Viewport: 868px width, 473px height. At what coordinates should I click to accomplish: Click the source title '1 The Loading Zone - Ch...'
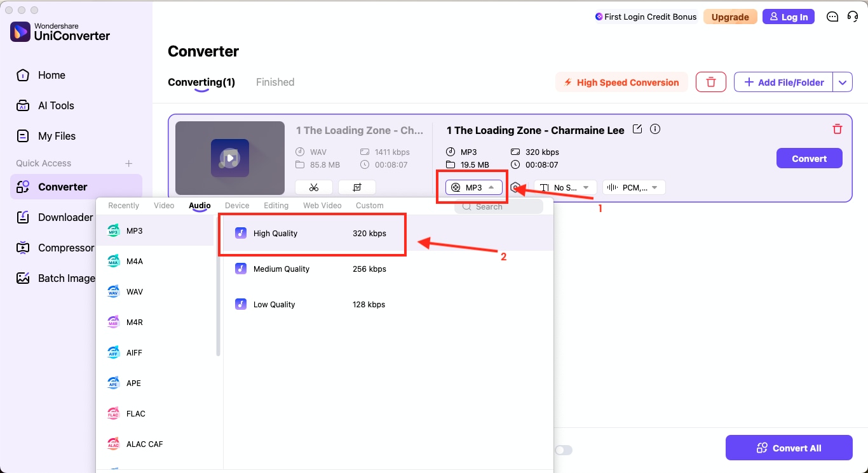point(360,130)
